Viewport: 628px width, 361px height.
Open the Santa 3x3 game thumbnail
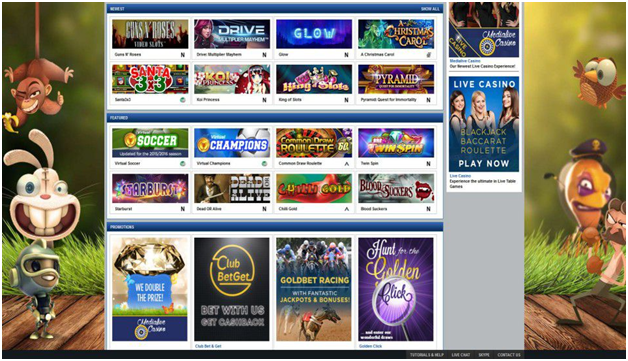(x=150, y=79)
